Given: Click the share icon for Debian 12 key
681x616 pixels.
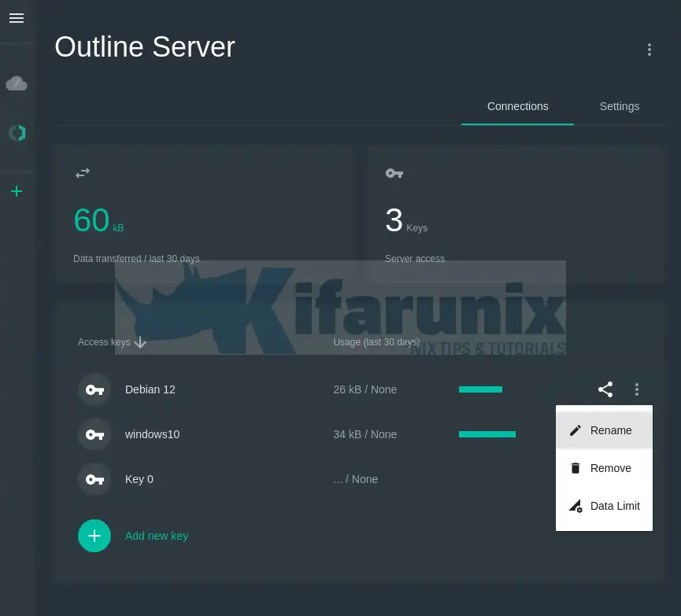Looking at the screenshot, I should (605, 389).
